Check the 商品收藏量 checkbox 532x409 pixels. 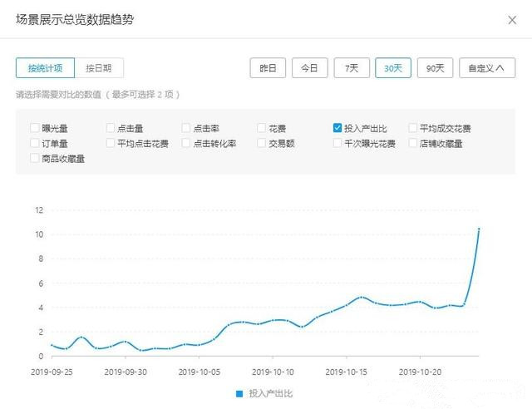point(35,158)
